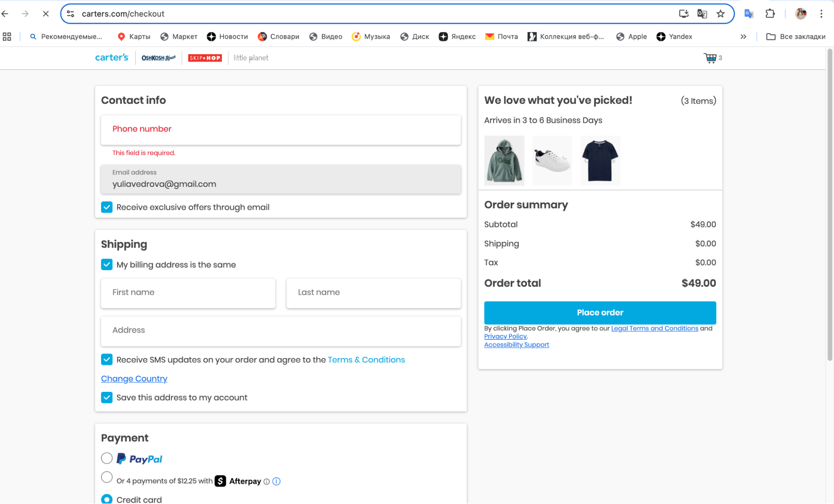The width and height of the screenshot is (834, 504).
Task: Open little planet brand tab
Action: click(251, 58)
